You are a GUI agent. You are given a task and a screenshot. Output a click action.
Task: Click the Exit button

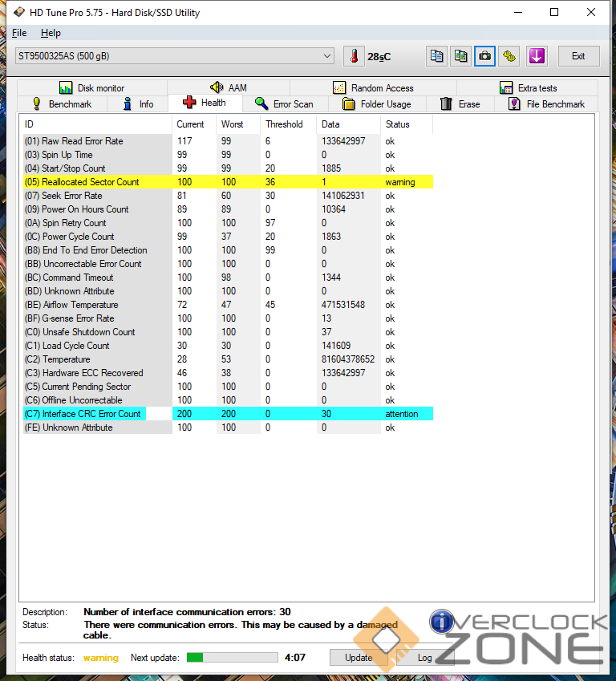578,56
